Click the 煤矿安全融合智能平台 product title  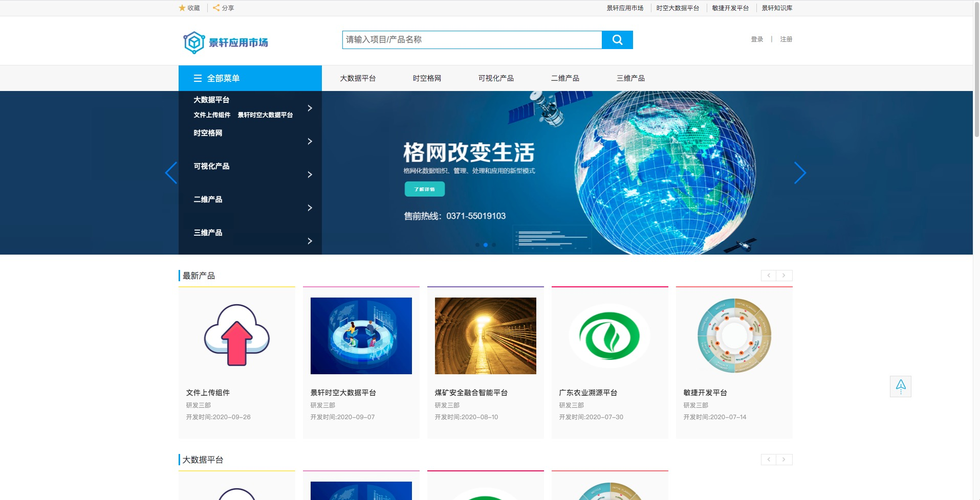click(471, 393)
